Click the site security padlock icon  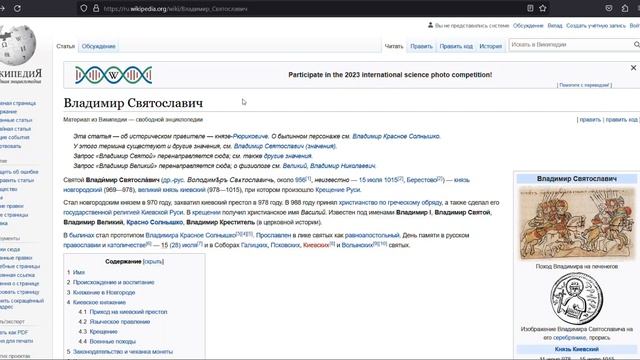pyautogui.click(x=96, y=8)
